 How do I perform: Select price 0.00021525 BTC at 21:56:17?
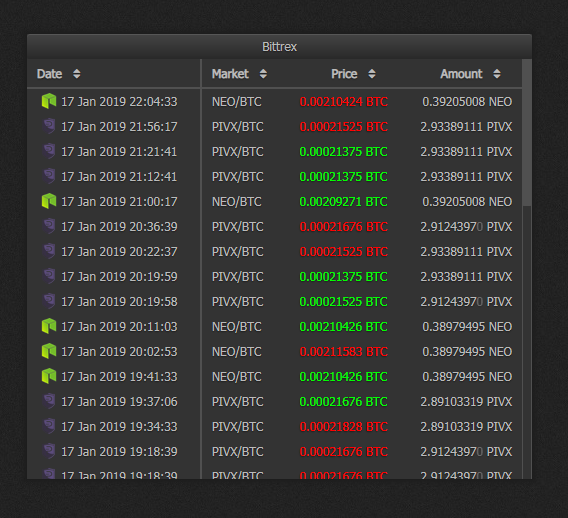click(x=344, y=127)
